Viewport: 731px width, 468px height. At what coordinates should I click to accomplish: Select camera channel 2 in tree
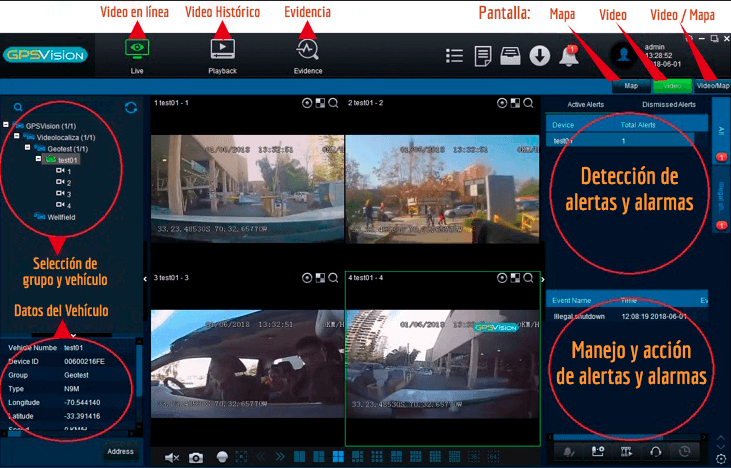[x=64, y=183]
